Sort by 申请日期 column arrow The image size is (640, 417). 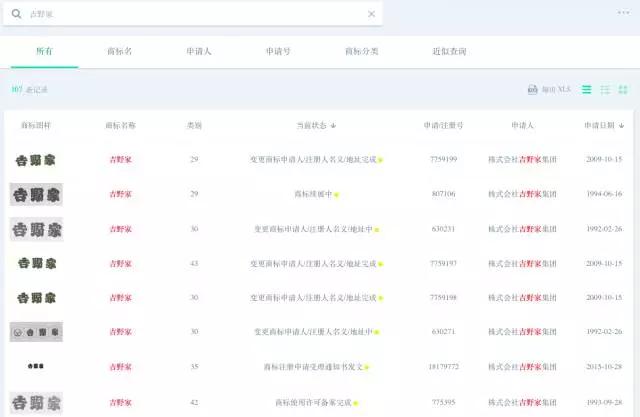(621, 126)
